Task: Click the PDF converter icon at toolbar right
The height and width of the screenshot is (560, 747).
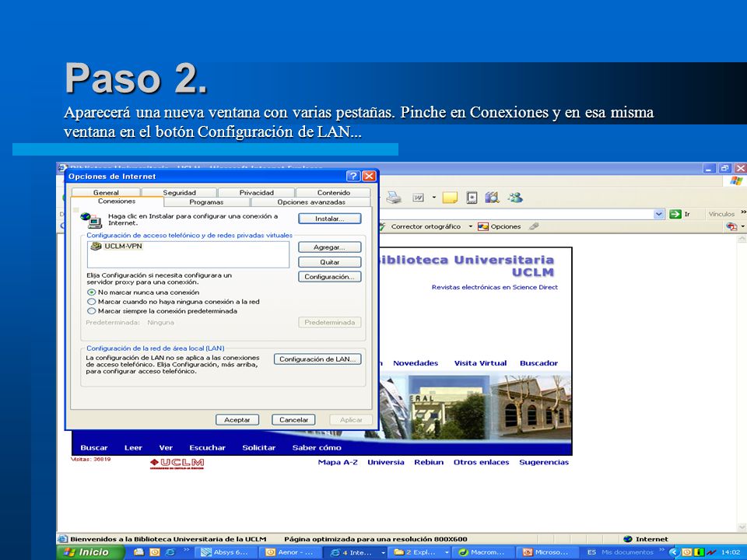Action: pyautogui.click(x=731, y=226)
